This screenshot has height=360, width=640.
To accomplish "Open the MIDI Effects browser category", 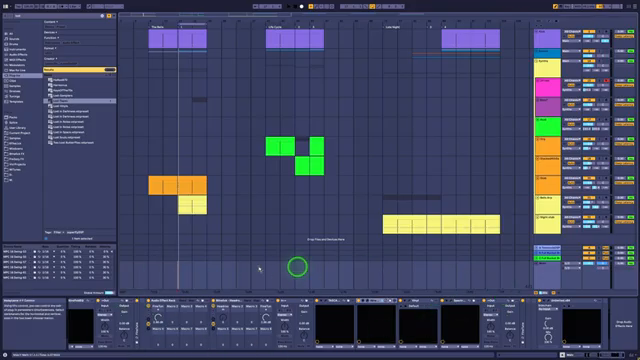I will click(x=18, y=60).
